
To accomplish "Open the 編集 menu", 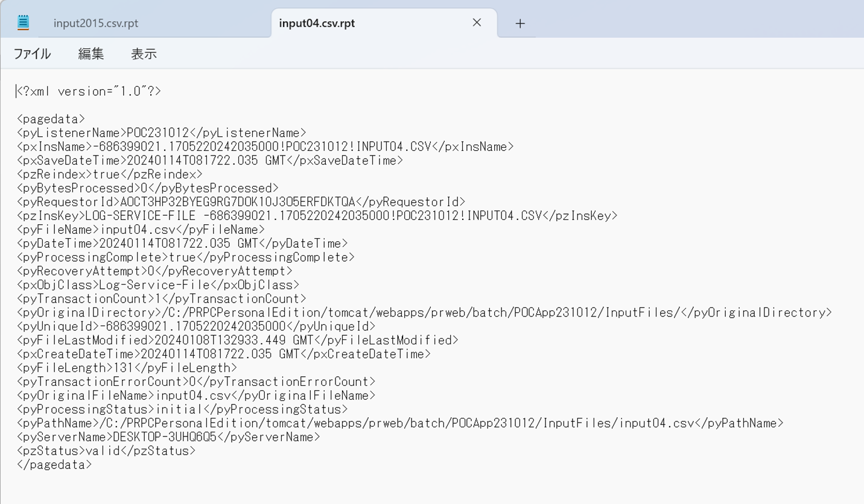I will pyautogui.click(x=91, y=54).
